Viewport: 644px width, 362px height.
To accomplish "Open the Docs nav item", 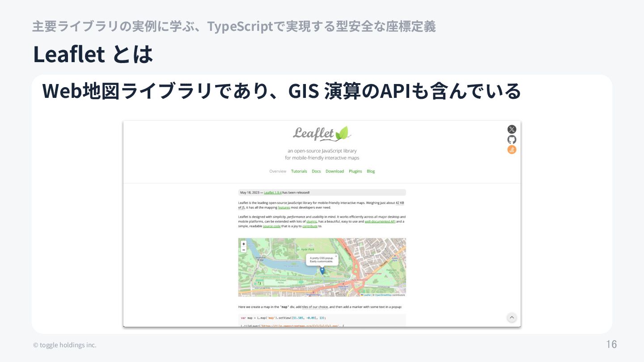I will point(316,171).
